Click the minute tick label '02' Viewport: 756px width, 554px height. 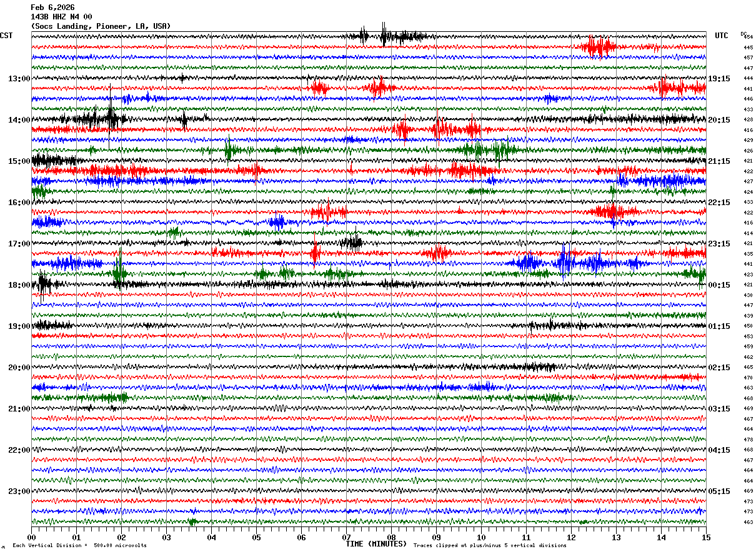point(121,537)
